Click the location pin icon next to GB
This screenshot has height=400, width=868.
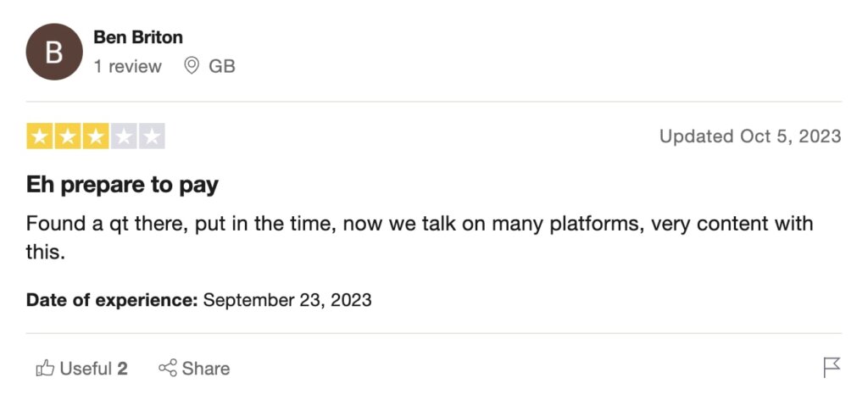click(x=191, y=66)
